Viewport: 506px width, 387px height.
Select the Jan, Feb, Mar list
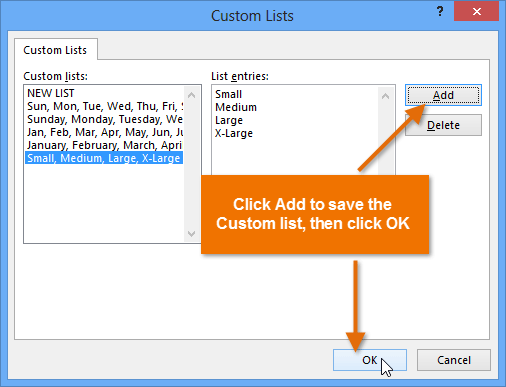click(104, 132)
